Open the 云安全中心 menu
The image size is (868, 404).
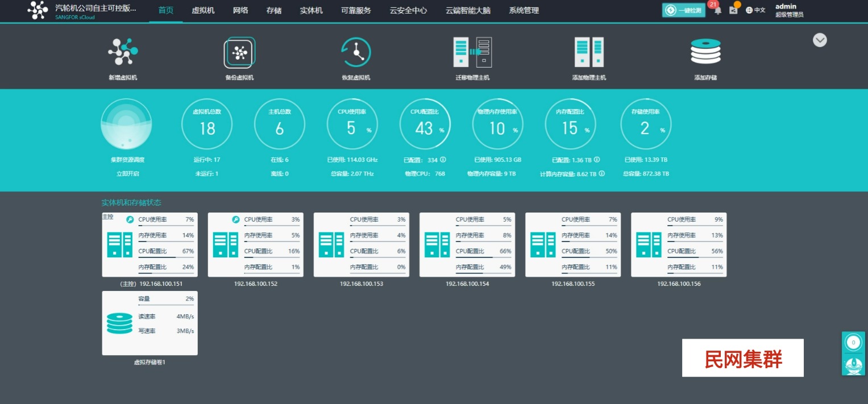coord(408,10)
